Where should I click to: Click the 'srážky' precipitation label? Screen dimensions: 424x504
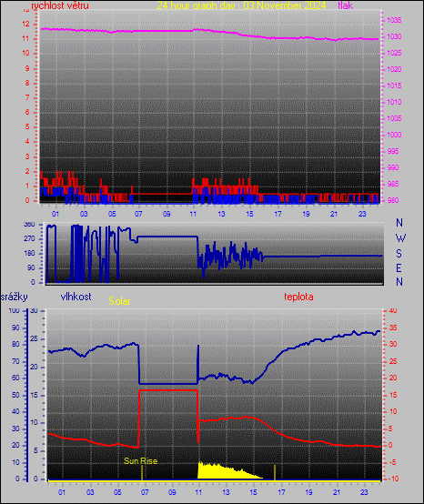pyautogui.click(x=15, y=297)
